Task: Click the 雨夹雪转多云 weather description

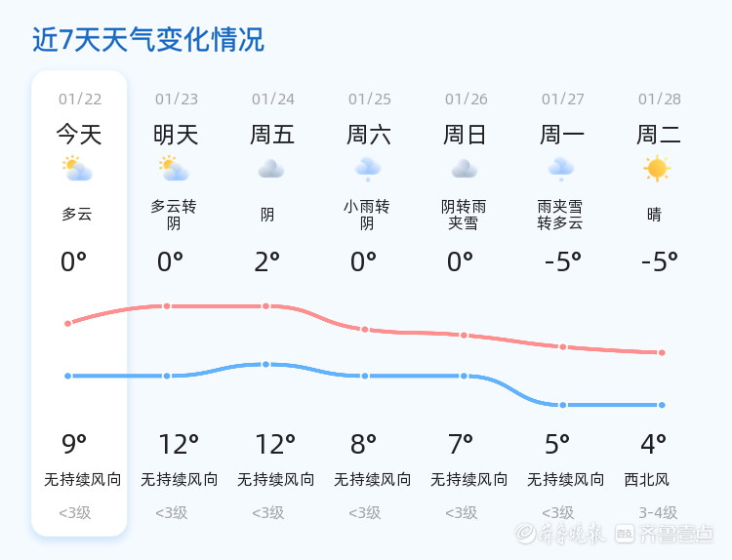Action: tap(560, 215)
